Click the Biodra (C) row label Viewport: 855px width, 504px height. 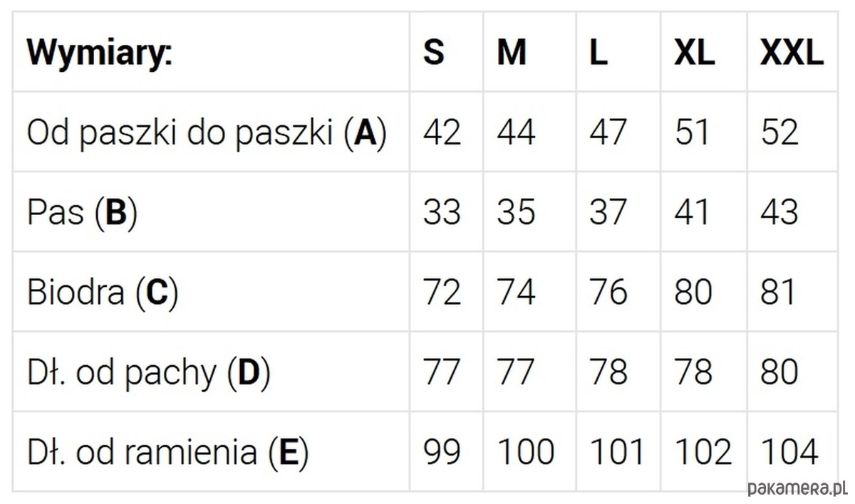coord(103,293)
